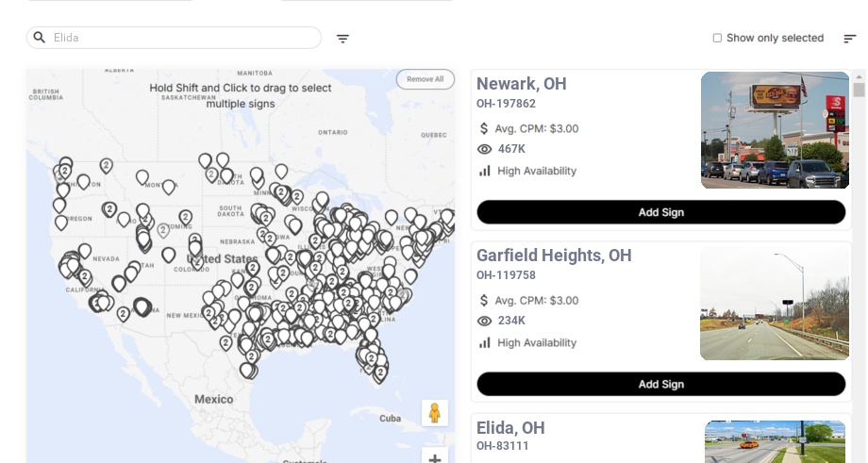Open the Newark, OH listing title

pyautogui.click(x=522, y=84)
